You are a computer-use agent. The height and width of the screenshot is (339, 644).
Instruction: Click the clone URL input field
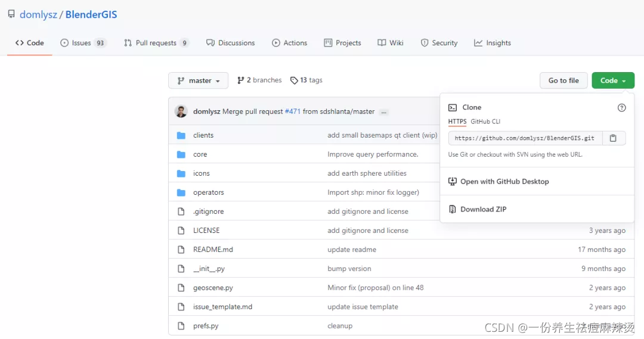tap(526, 138)
